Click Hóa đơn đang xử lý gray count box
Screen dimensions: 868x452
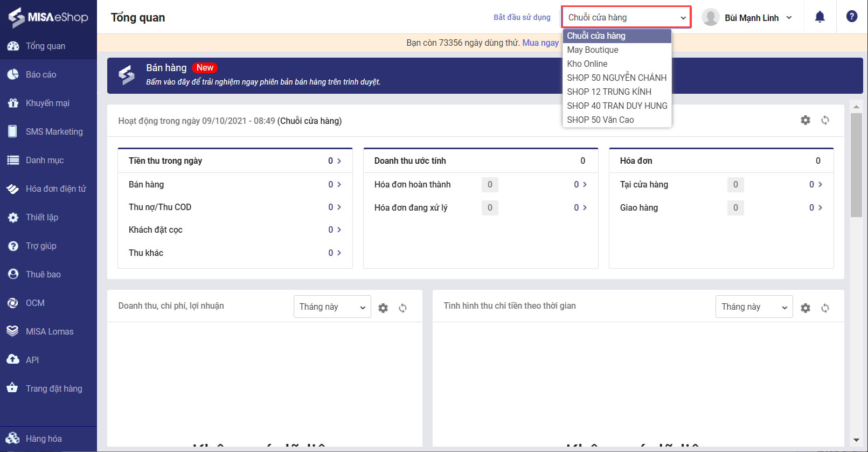[x=490, y=207]
